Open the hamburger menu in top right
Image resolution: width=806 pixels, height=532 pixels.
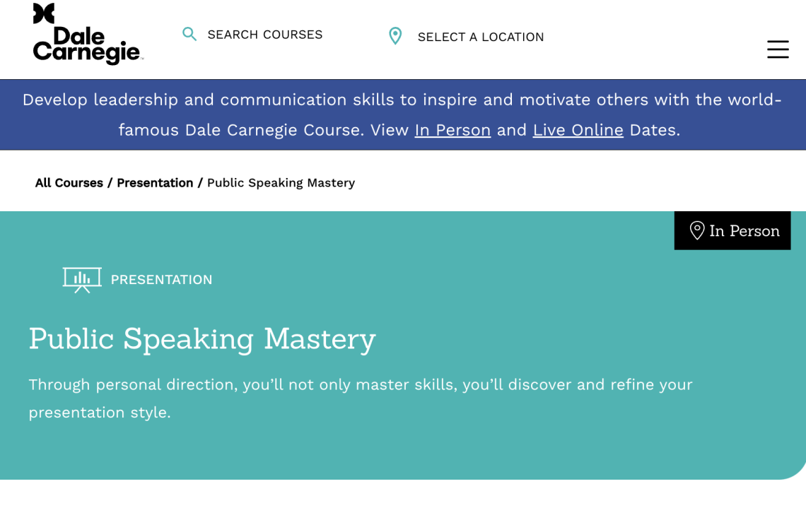pyautogui.click(x=778, y=49)
